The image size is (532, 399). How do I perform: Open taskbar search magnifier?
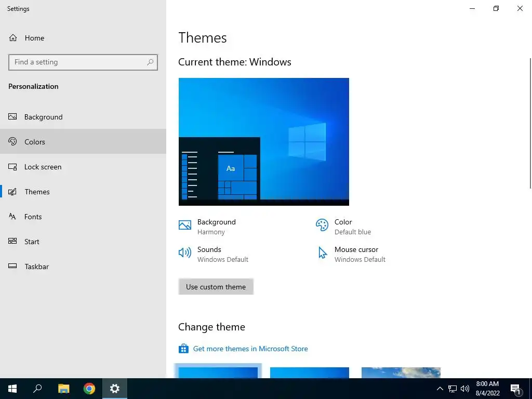(x=37, y=389)
